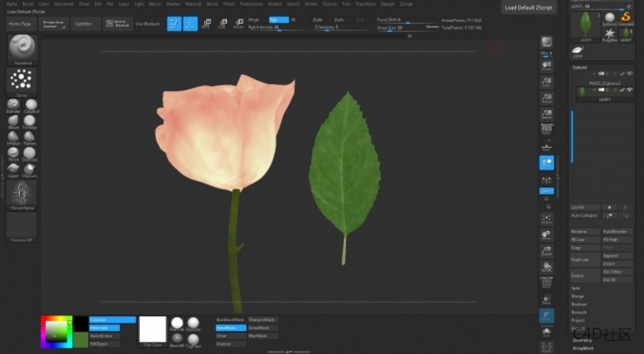Click the LightBox button
The image size is (644, 354).
(84, 24)
